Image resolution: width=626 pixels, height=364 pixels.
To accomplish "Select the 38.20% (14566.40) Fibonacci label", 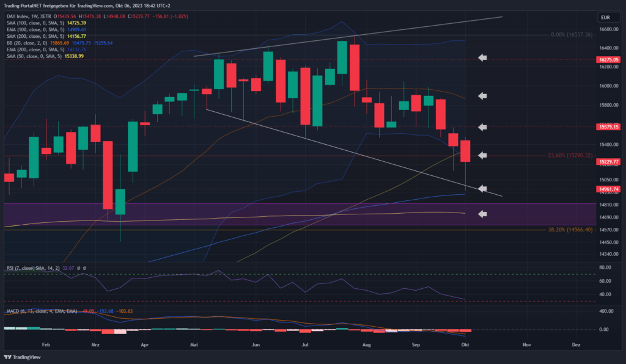I will click(x=571, y=230).
